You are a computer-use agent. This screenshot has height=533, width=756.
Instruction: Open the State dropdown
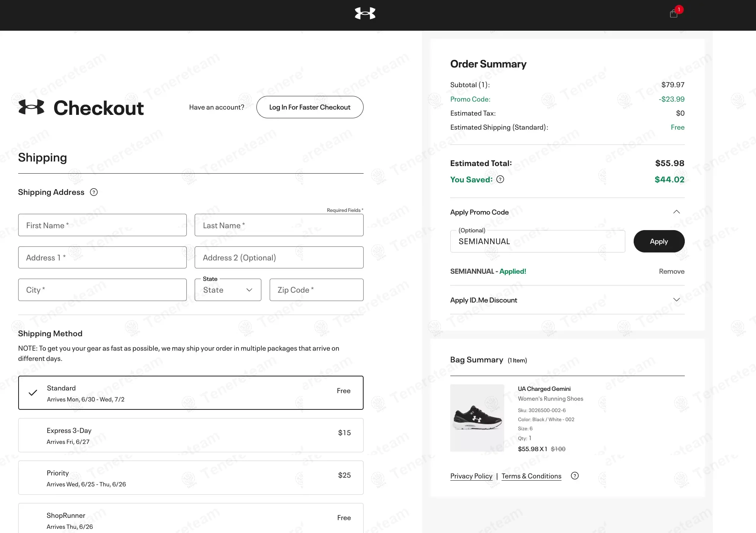[228, 290]
